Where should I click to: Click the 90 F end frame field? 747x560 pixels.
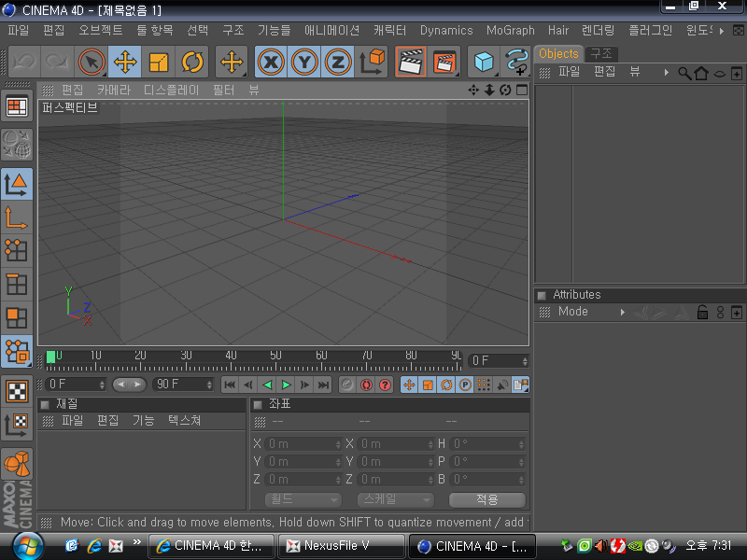[183, 385]
